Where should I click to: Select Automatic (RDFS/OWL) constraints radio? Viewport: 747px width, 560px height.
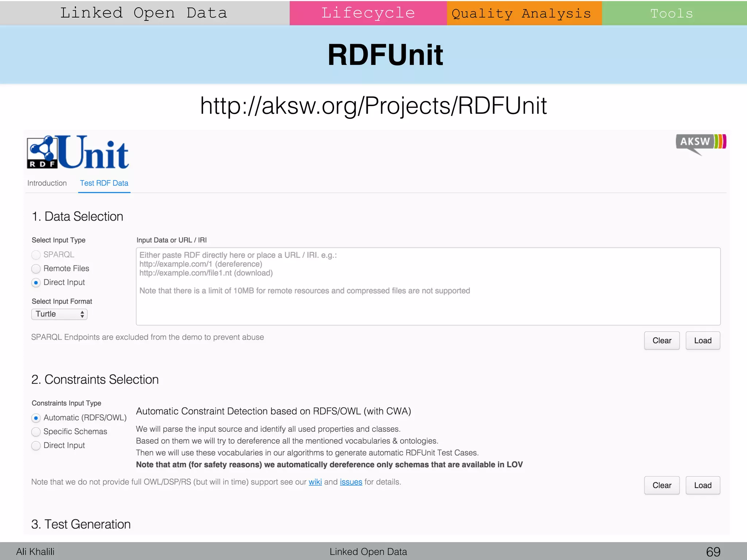(36, 418)
